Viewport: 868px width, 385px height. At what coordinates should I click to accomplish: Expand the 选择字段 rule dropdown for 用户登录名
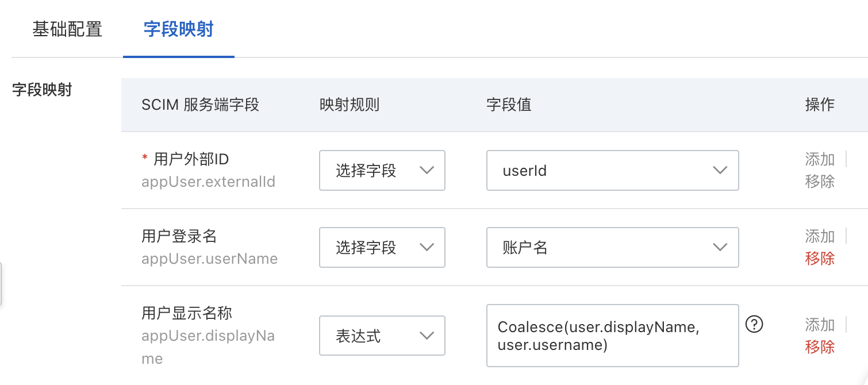382,248
